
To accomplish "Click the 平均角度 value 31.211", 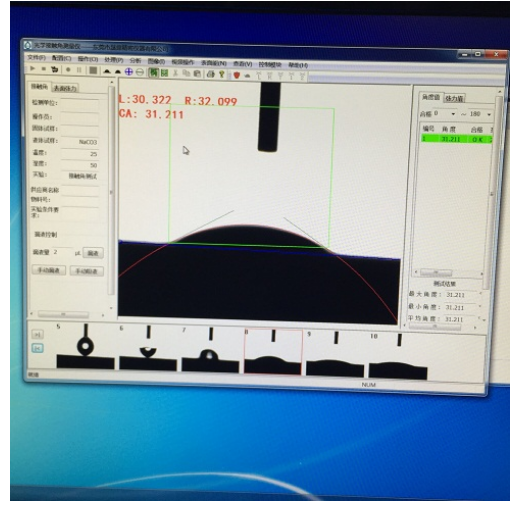I will point(454,319).
